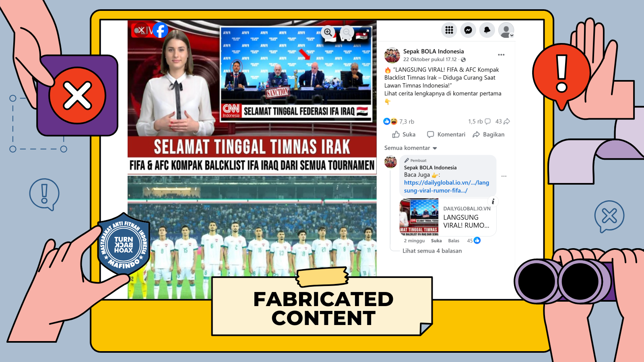The image size is (644, 362).
Task: Click Bagikan to share the post
Action: 489,134
